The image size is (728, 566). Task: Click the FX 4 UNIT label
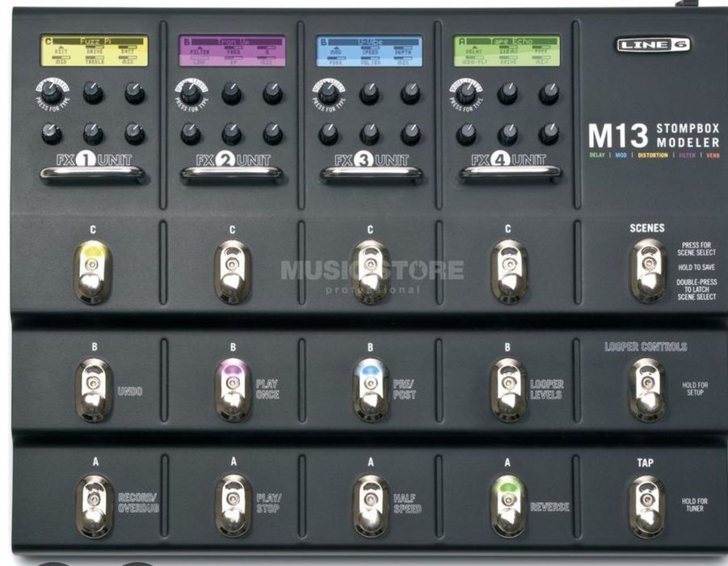pyautogui.click(x=508, y=160)
